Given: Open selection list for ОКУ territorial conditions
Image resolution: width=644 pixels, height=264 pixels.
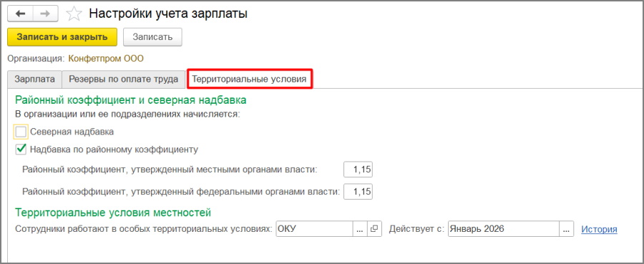Looking at the screenshot, I should coord(360,229).
